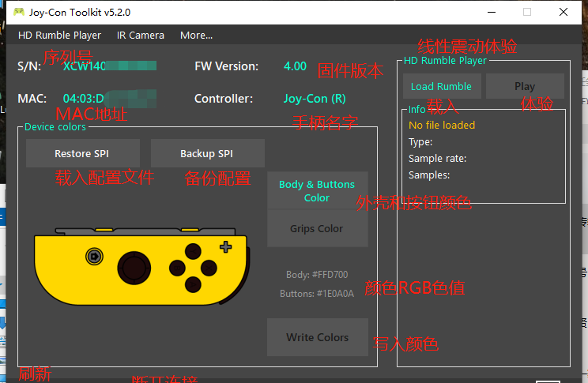Open the More... menu
Image resolution: width=588 pixels, height=383 pixels.
point(196,36)
